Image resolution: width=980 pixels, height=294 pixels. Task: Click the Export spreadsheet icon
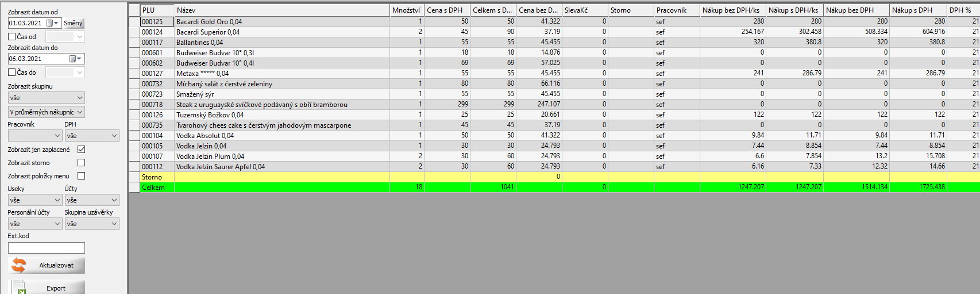tap(20, 288)
